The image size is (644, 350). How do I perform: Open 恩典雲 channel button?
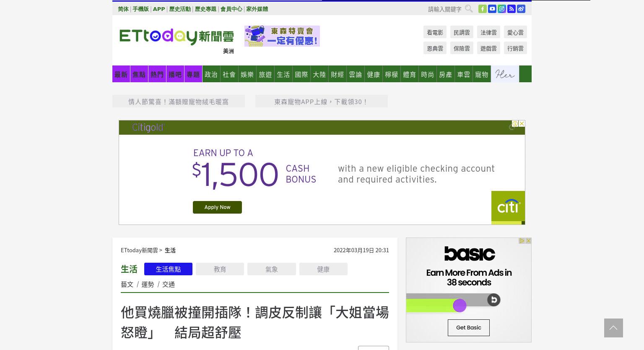435,48
